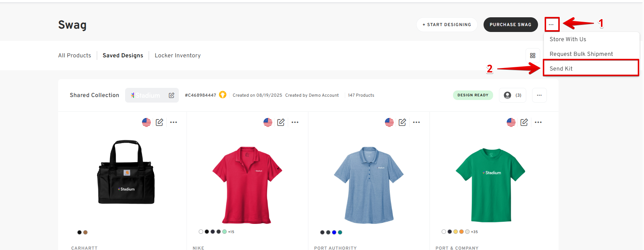644x250 pixels.
Task: Click the Purchase Swag button
Action: 510,25
